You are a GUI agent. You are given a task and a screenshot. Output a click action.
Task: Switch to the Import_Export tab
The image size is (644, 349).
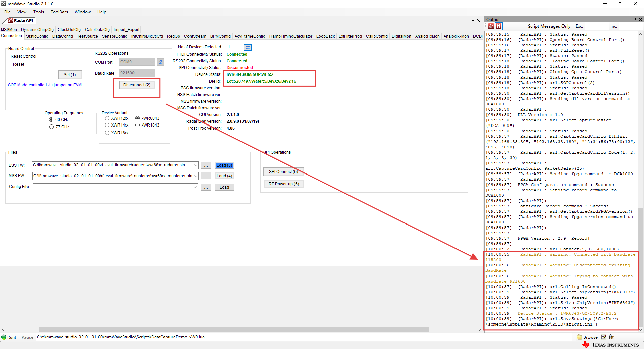point(126,30)
